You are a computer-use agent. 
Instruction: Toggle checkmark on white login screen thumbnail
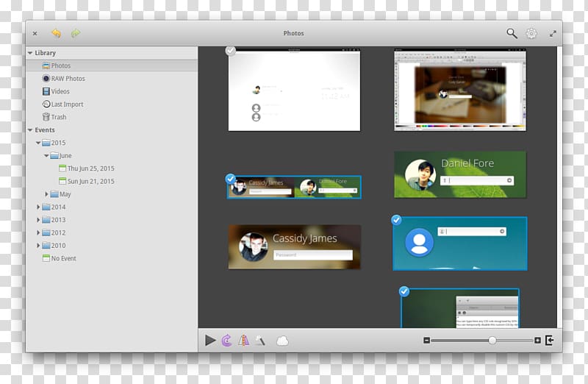coord(231,50)
